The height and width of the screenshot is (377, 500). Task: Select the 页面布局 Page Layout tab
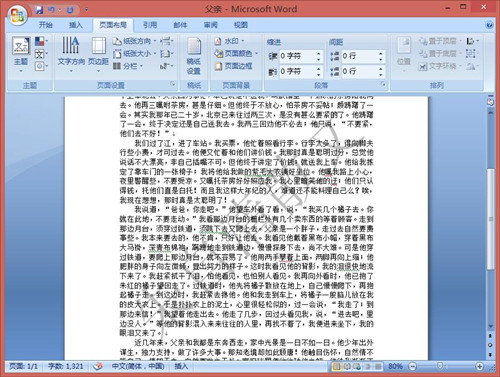pos(113,25)
